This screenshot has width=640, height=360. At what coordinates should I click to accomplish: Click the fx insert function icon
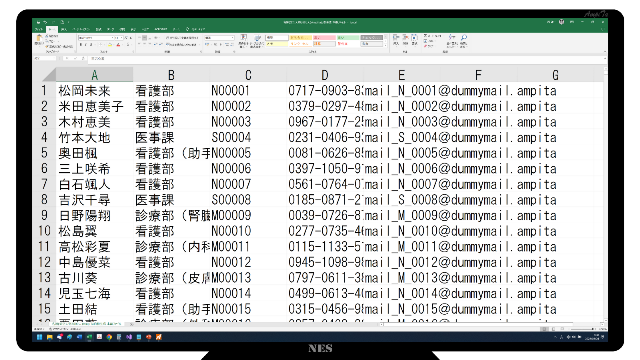click(83, 59)
